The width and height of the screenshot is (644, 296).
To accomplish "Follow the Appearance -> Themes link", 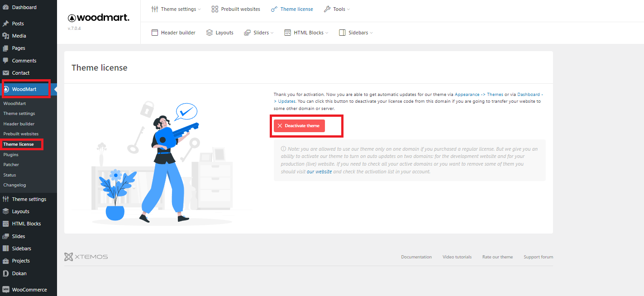I will coord(479,94).
